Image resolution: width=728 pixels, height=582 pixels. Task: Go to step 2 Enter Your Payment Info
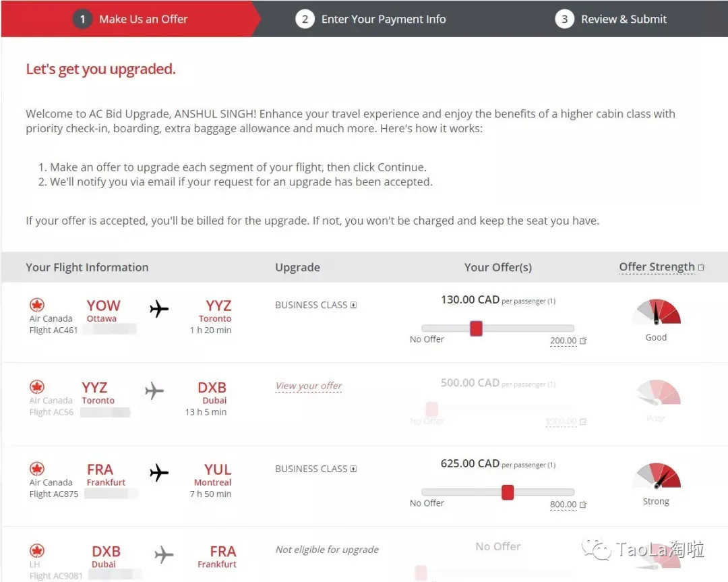(x=371, y=19)
